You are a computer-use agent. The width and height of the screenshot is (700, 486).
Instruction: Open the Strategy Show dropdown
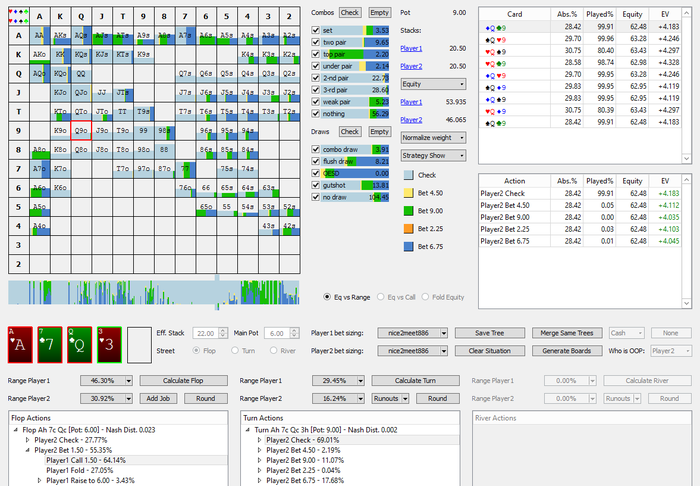tap(433, 155)
